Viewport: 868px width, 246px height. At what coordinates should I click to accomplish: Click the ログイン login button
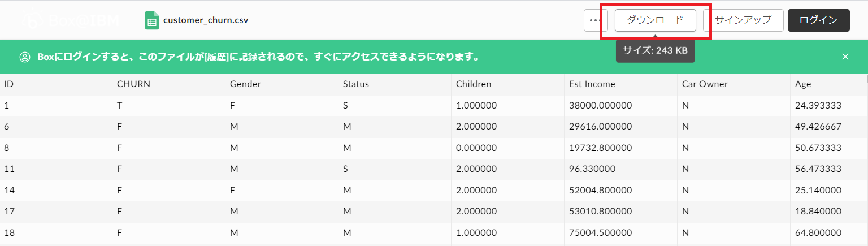click(818, 20)
